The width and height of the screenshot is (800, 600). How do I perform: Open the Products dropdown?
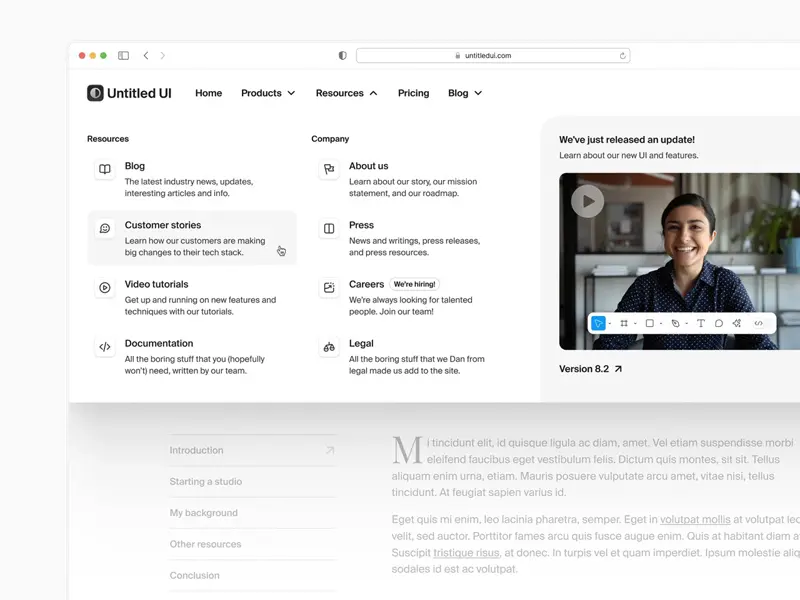point(267,93)
